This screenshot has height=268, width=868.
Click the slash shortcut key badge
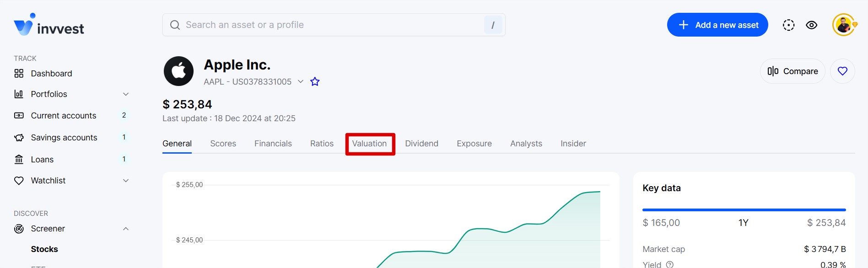tap(493, 25)
